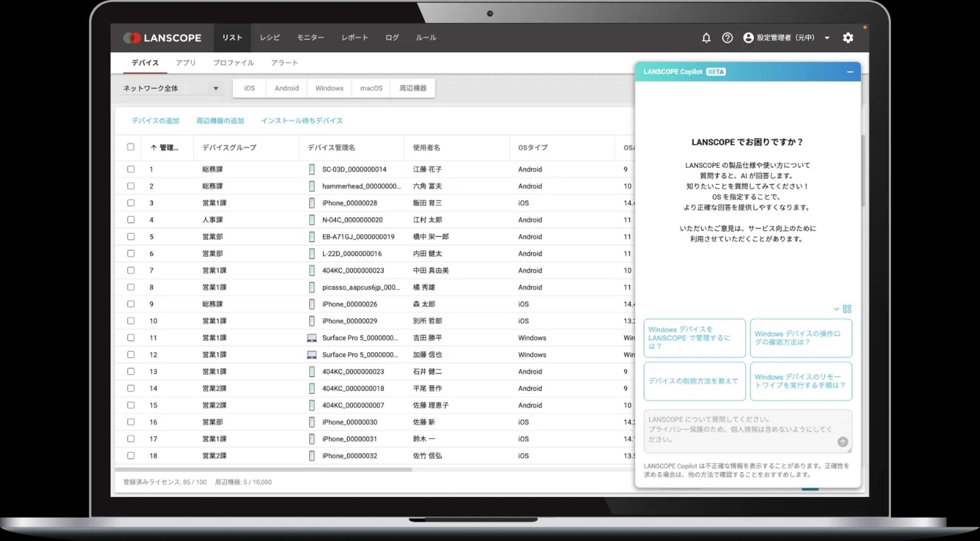
Task: Check the checkbox for Surface Pro 5 in row 11
Action: (x=131, y=338)
